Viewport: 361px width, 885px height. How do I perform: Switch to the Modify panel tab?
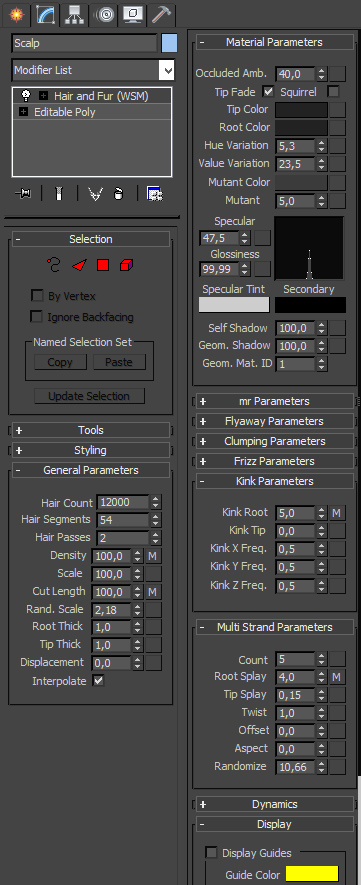tap(45, 14)
